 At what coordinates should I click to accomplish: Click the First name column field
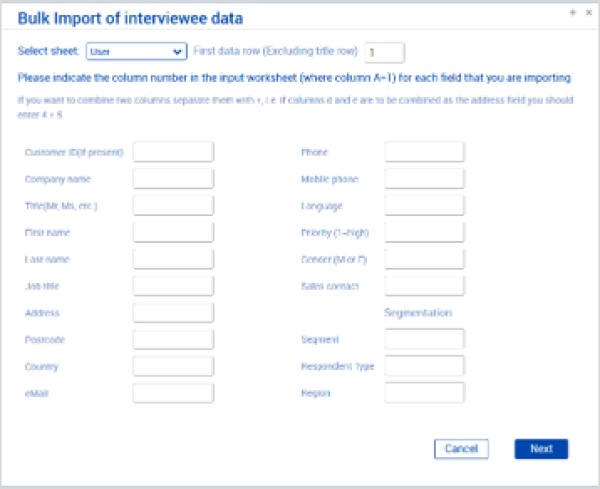click(173, 232)
